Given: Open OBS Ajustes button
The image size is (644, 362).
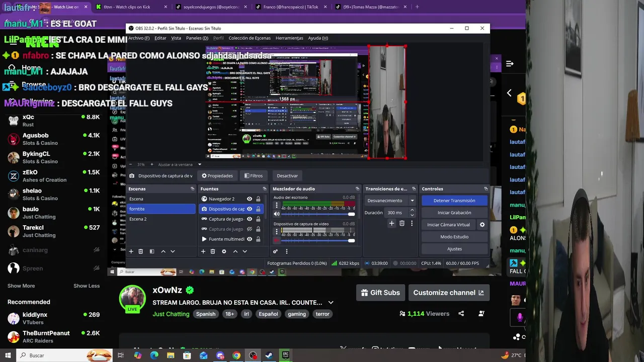Looking at the screenshot, I should (x=454, y=249).
